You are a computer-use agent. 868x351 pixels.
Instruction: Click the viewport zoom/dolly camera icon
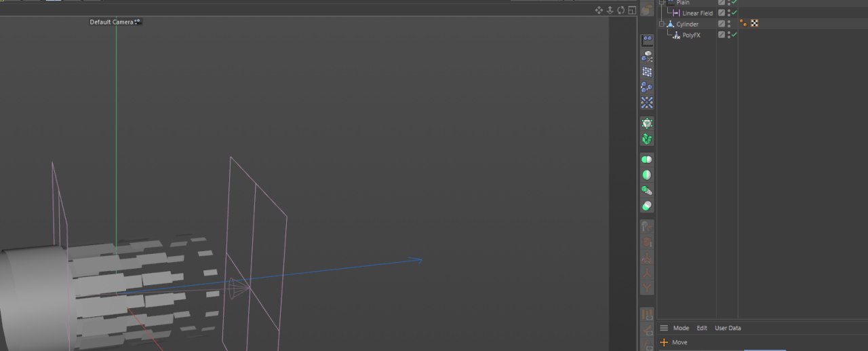[x=610, y=10]
